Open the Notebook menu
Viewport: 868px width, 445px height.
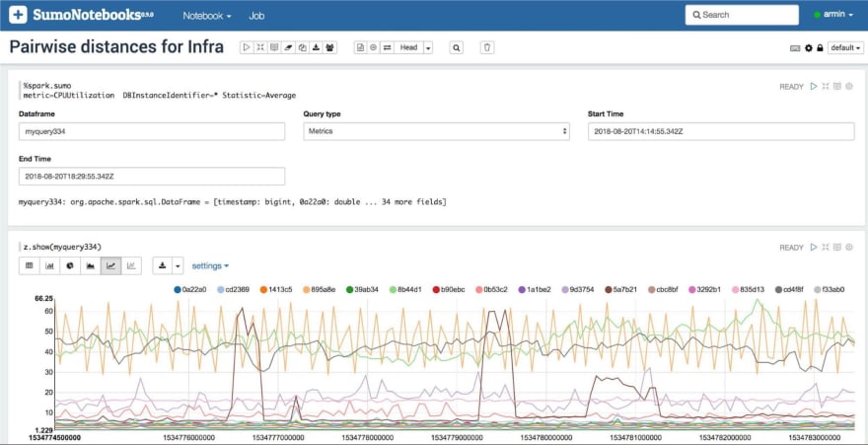pyautogui.click(x=207, y=16)
